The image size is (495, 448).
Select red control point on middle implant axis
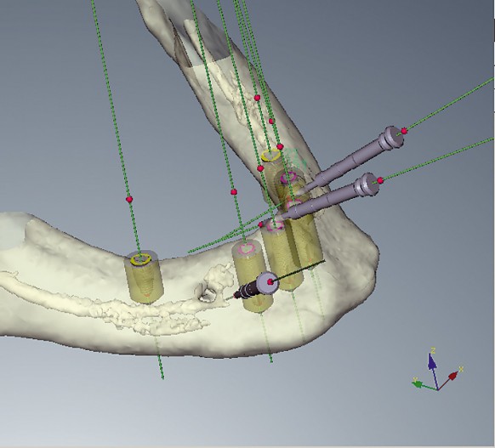pyautogui.click(x=233, y=191)
